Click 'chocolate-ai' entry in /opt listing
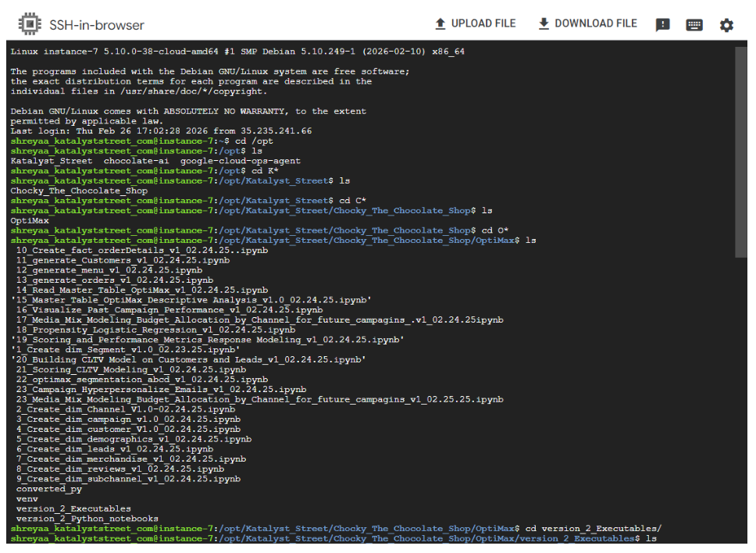The height and width of the screenshot is (553, 756). pos(137,161)
